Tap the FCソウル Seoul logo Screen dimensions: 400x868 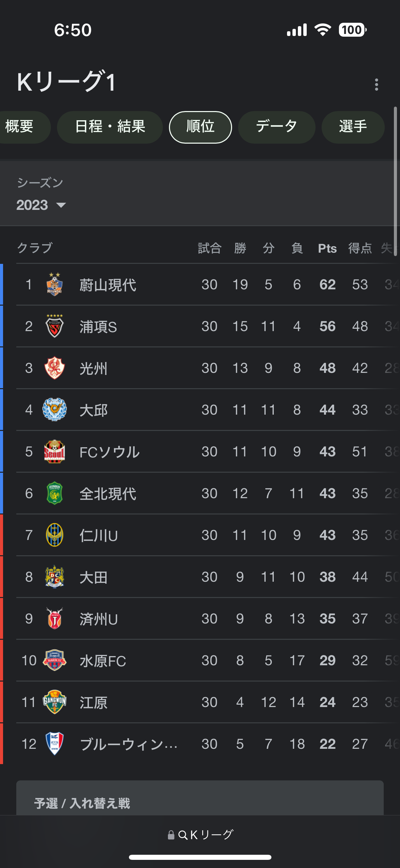tap(55, 451)
